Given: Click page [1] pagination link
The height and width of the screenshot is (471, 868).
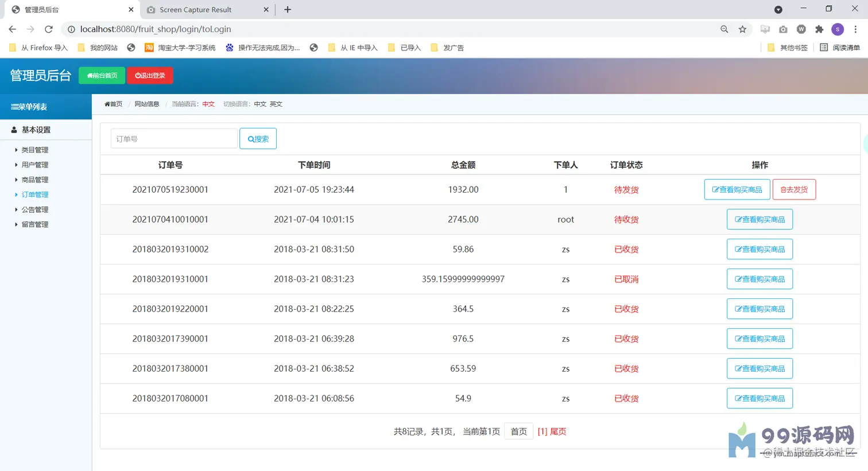Looking at the screenshot, I should tap(542, 431).
